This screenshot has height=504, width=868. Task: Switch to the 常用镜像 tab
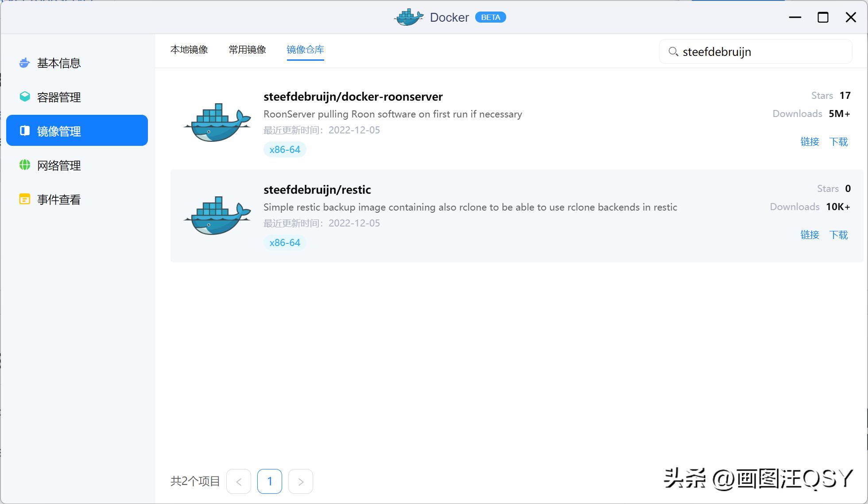point(247,50)
